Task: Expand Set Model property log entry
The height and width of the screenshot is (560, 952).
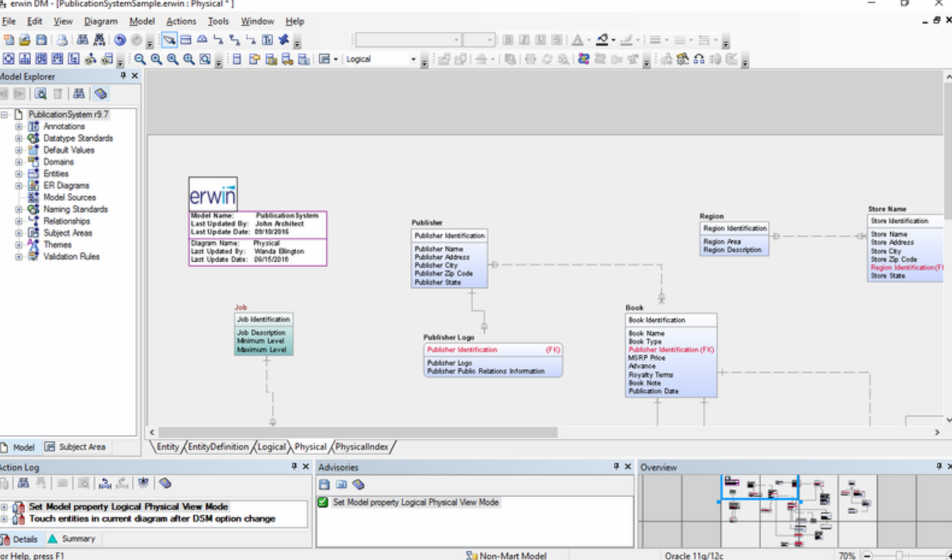Action: (x=4, y=507)
